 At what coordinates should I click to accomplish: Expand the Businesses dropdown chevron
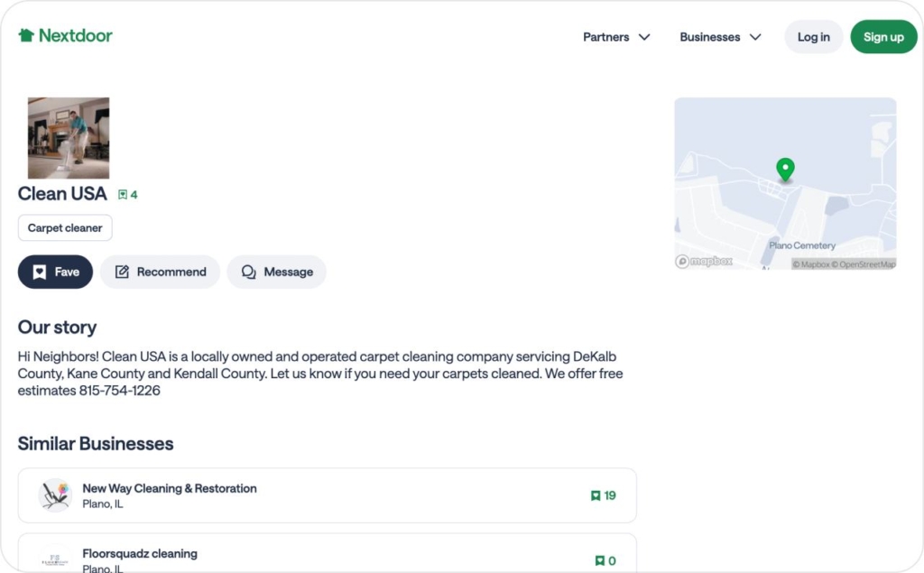click(756, 38)
